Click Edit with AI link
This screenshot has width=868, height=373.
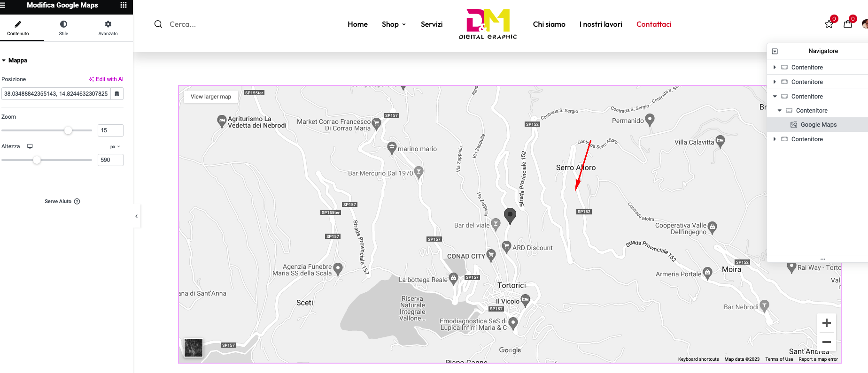tap(106, 79)
